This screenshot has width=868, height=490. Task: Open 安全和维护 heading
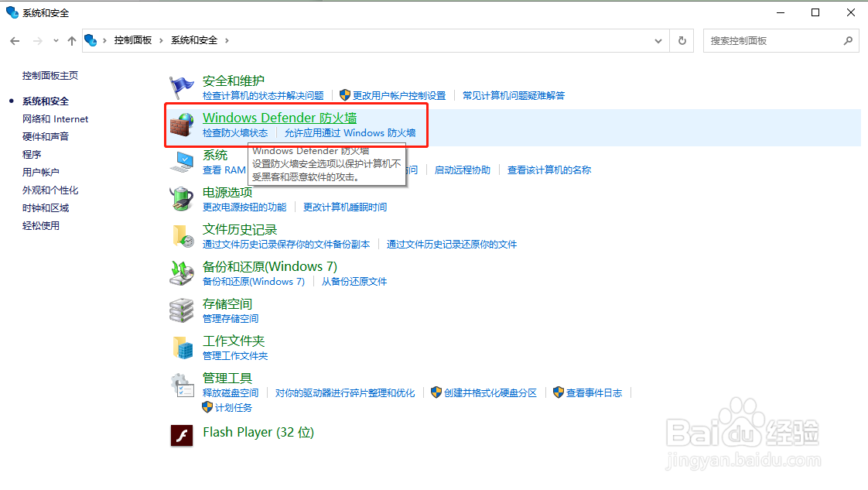233,81
